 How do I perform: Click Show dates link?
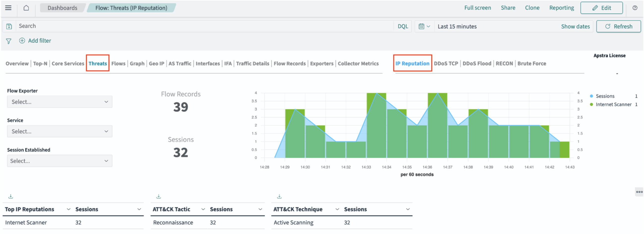575,26
